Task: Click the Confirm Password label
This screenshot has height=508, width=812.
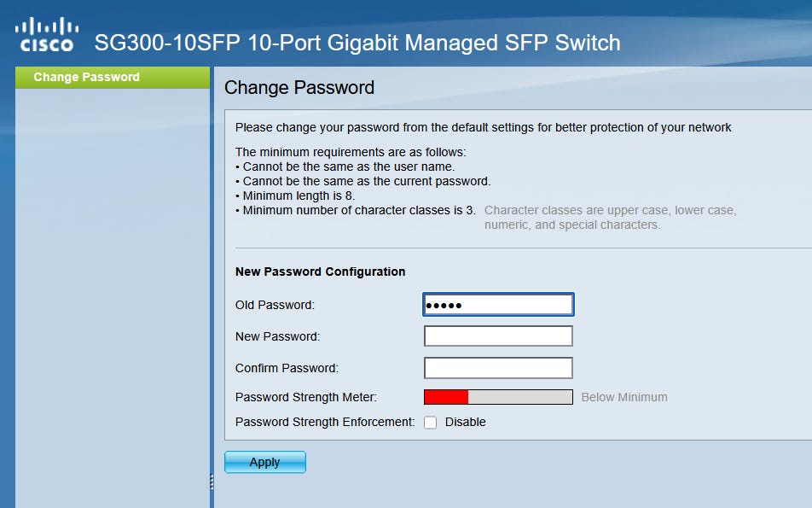Action: 287,368
